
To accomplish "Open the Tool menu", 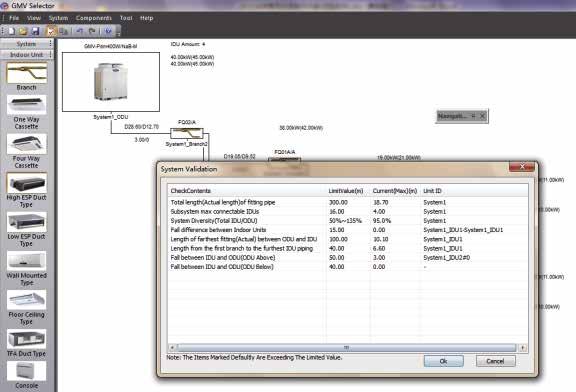I will 126,18.
